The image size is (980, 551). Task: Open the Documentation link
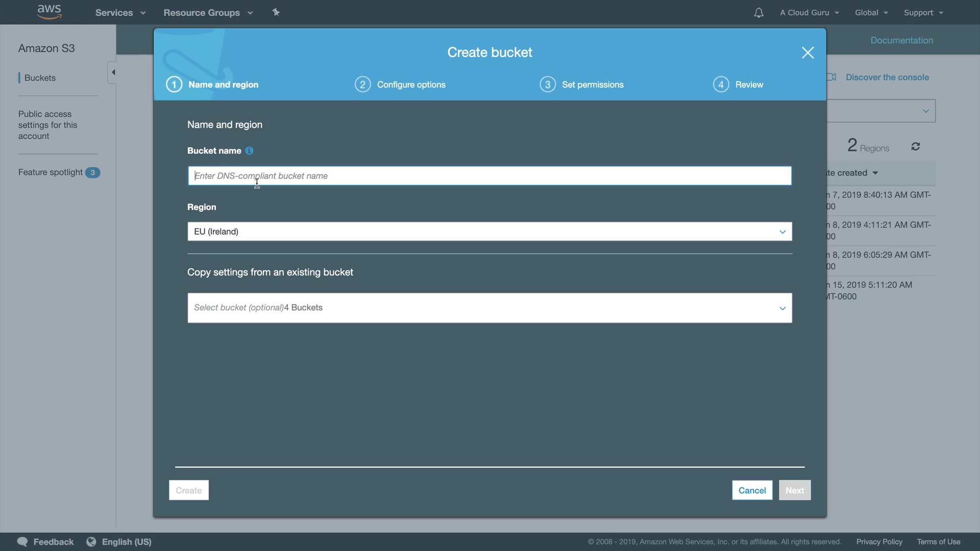click(901, 40)
